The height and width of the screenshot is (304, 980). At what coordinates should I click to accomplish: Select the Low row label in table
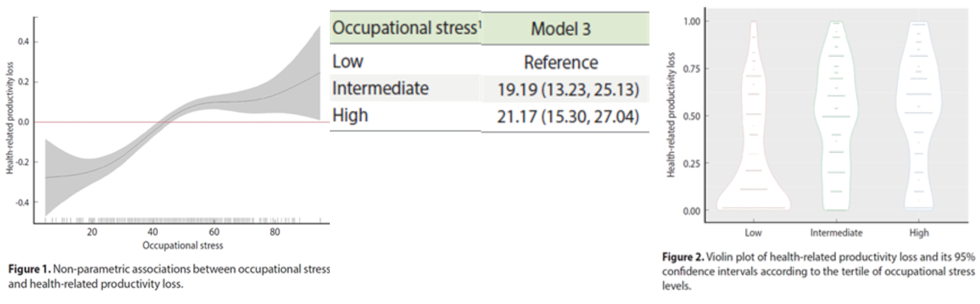(347, 62)
